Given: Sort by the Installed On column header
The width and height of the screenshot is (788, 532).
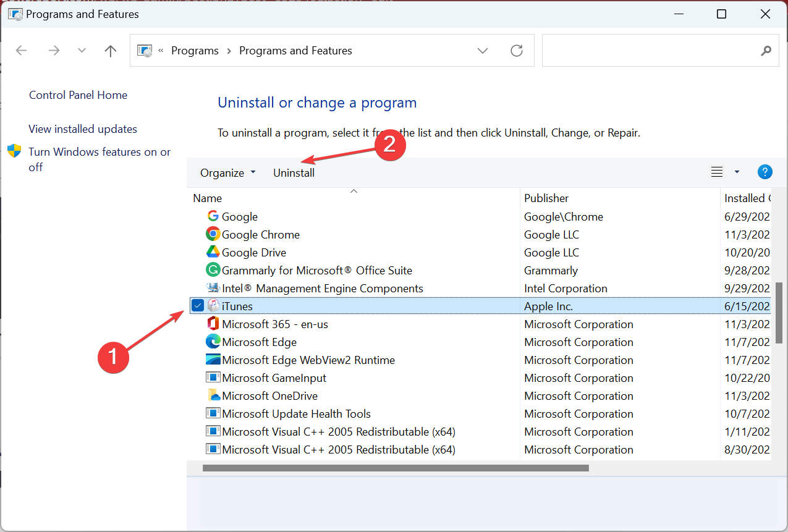Looking at the screenshot, I should coord(747,198).
